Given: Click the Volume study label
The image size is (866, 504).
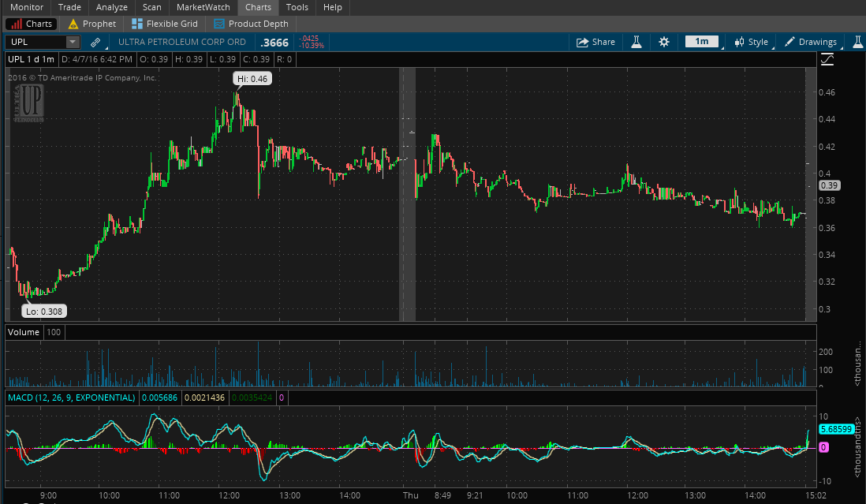Looking at the screenshot, I should (x=24, y=332).
